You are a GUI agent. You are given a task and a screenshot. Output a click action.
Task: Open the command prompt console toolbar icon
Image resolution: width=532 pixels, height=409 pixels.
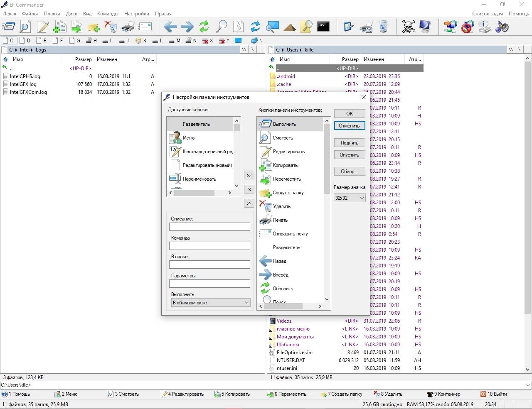tap(323, 26)
